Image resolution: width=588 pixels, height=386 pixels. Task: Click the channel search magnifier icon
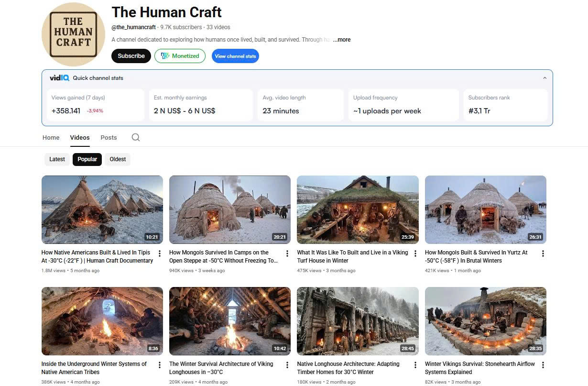(136, 137)
